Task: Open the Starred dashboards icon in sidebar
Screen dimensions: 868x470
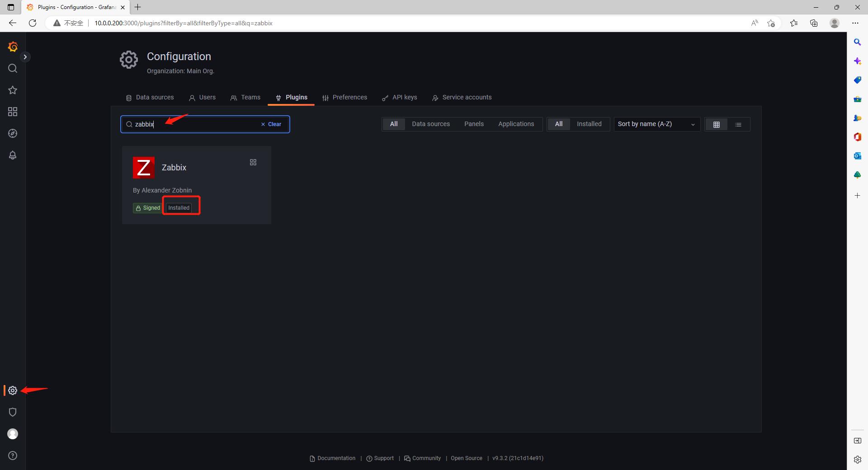Action: [13, 90]
